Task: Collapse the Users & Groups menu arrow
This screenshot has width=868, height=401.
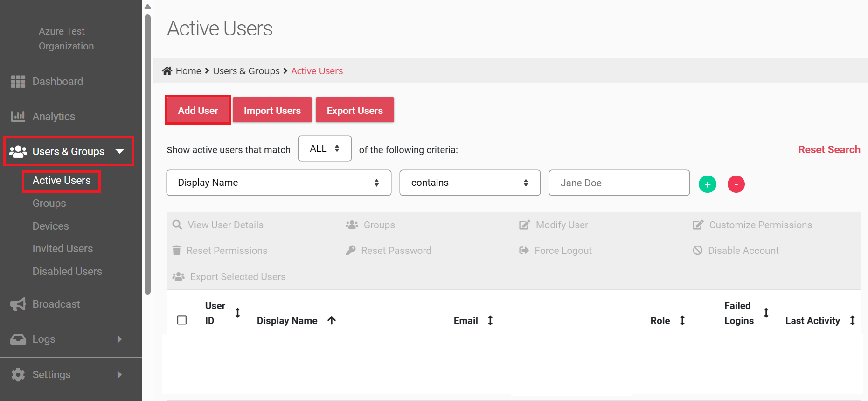Action: pos(120,151)
